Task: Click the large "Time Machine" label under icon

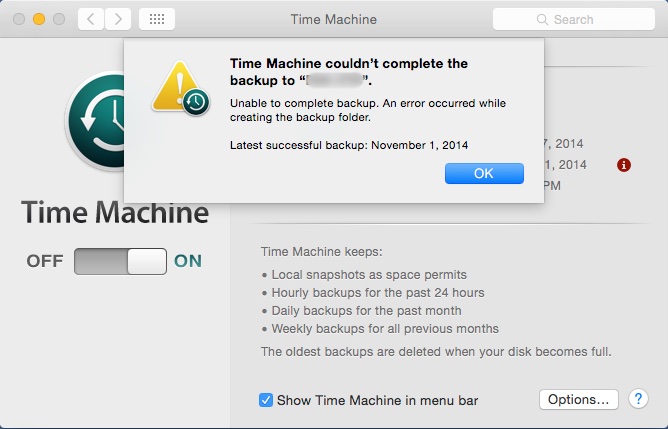Action: tap(115, 212)
